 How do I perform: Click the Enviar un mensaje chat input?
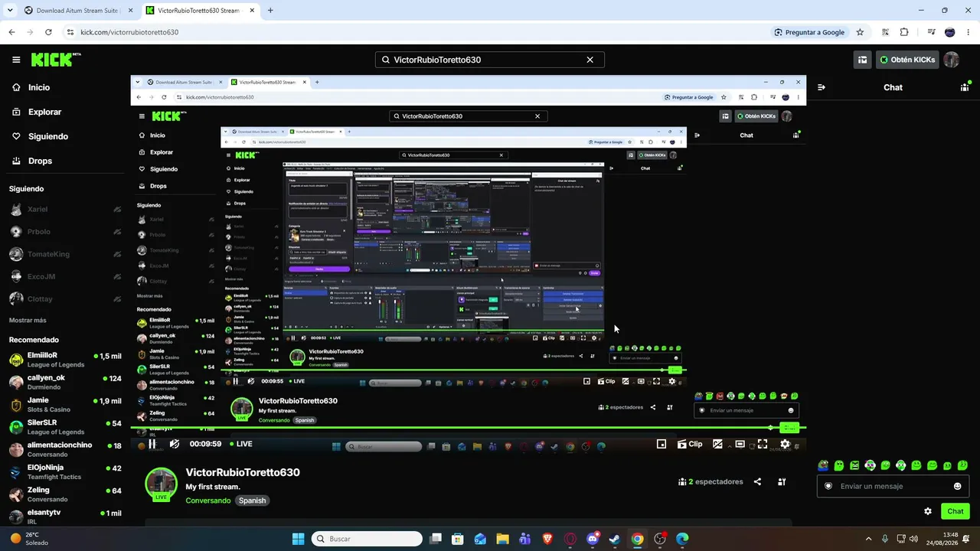pos(893,486)
